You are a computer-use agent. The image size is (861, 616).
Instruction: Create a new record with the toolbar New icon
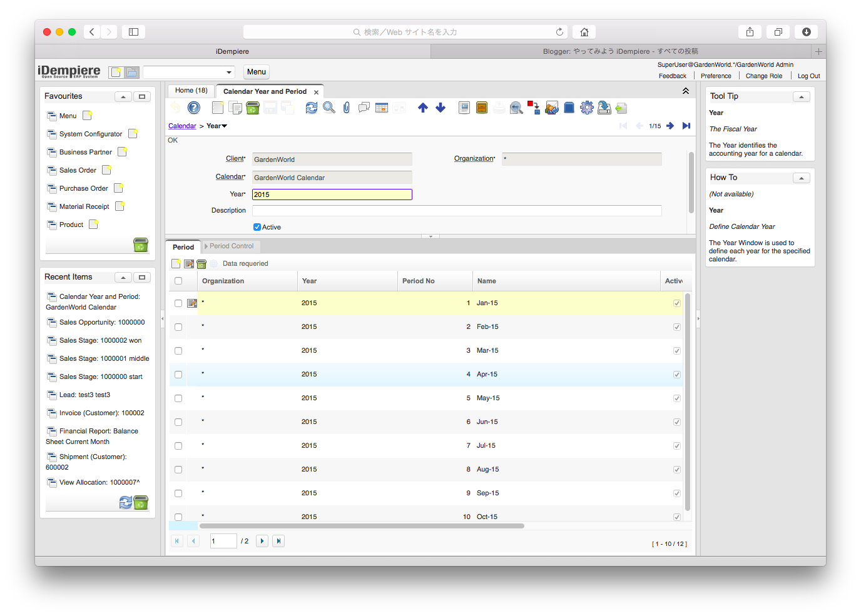click(x=217, y=108)
